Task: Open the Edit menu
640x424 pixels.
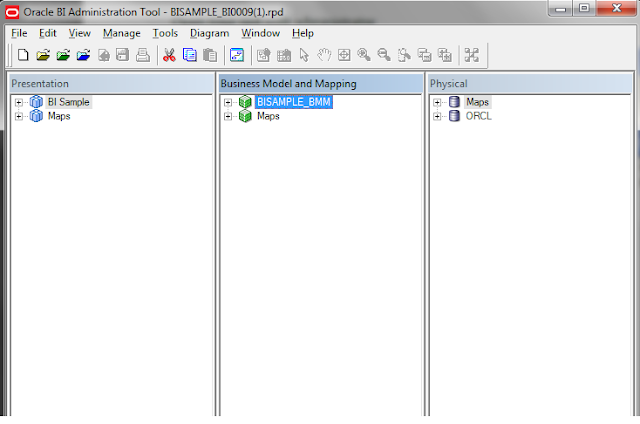Action: (x=48, y=33)
